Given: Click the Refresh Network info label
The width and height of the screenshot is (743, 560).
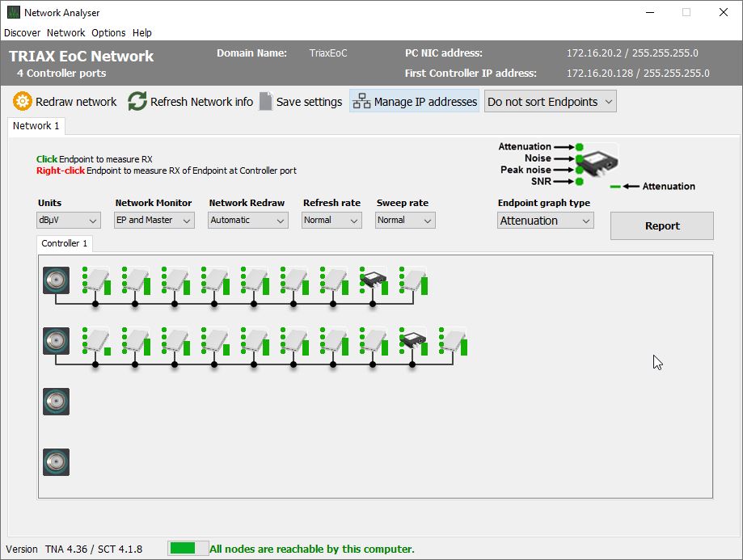Looking at the screenshot, I should click(x=201, y=102).
